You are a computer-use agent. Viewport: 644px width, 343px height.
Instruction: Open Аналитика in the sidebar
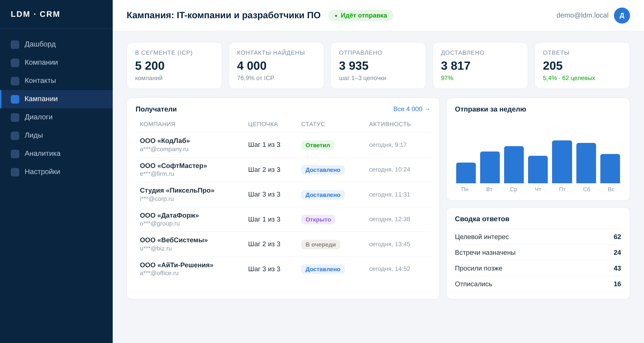tap(56, 154)
